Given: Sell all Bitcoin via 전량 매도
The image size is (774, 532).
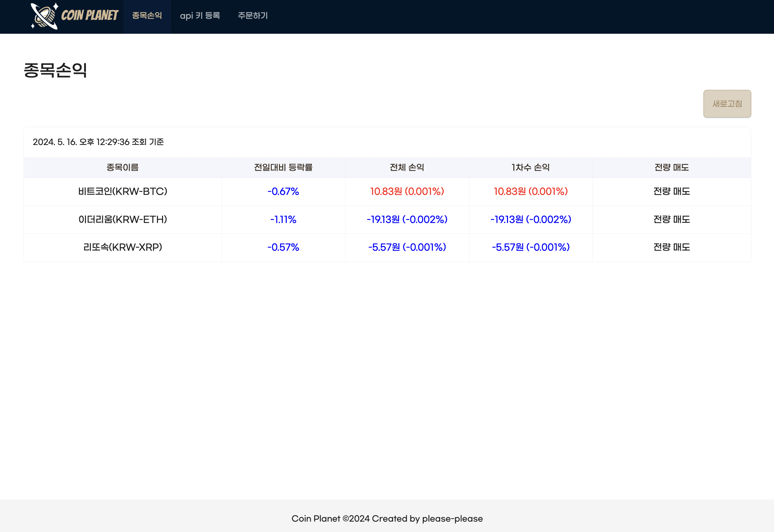Looking at the screenshot, I should pyautogui.click(x=671, y=191).
